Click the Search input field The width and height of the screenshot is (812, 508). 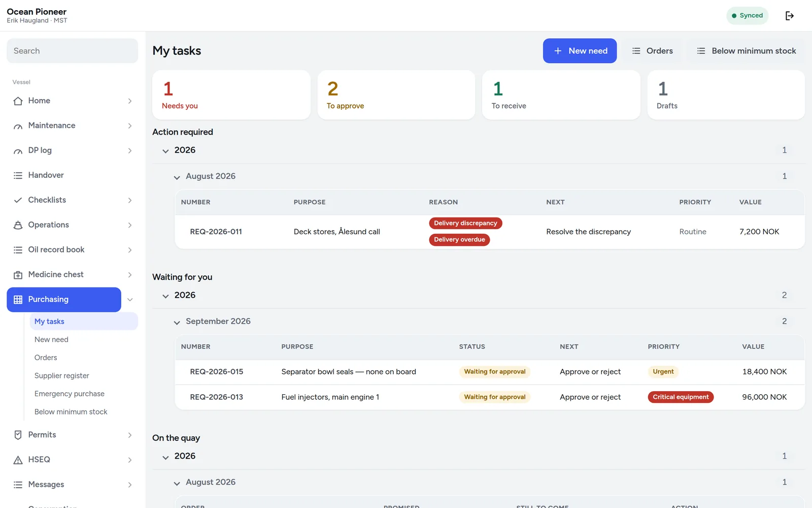pos(72,51)
